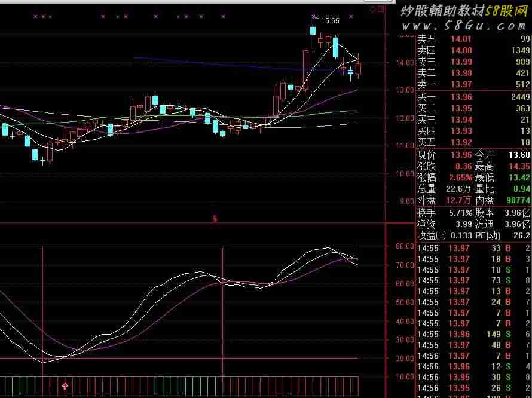Select the 买一 bid price 13.96 row

coord(473,97)
